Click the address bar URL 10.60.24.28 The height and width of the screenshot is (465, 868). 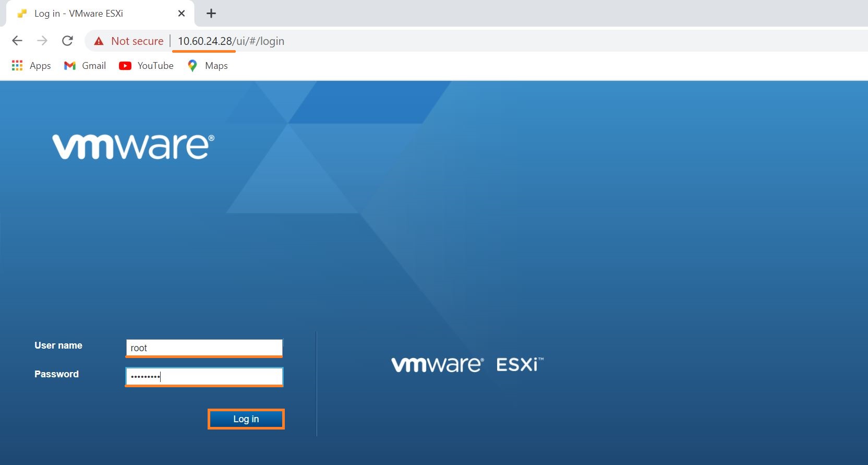coord(204,41)
